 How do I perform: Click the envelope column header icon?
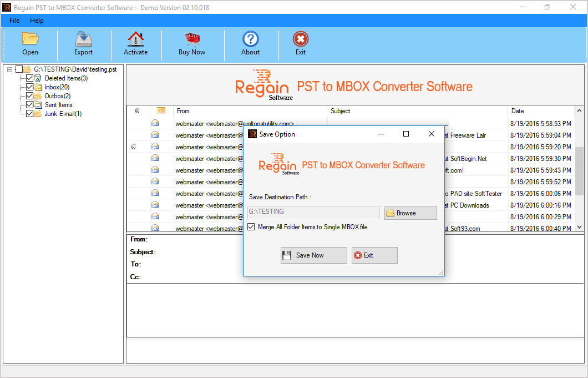(161, 110)
